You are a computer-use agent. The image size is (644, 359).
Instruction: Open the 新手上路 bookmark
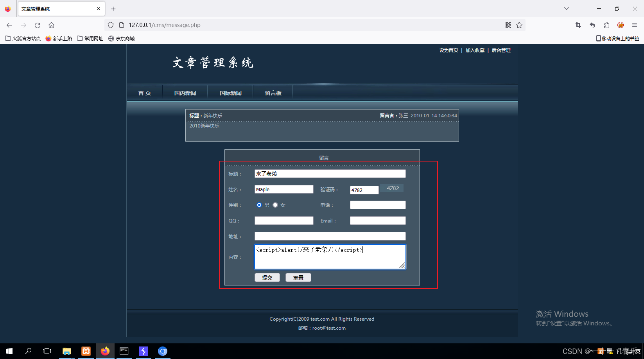pyautogui.click(x=59, y=38)
